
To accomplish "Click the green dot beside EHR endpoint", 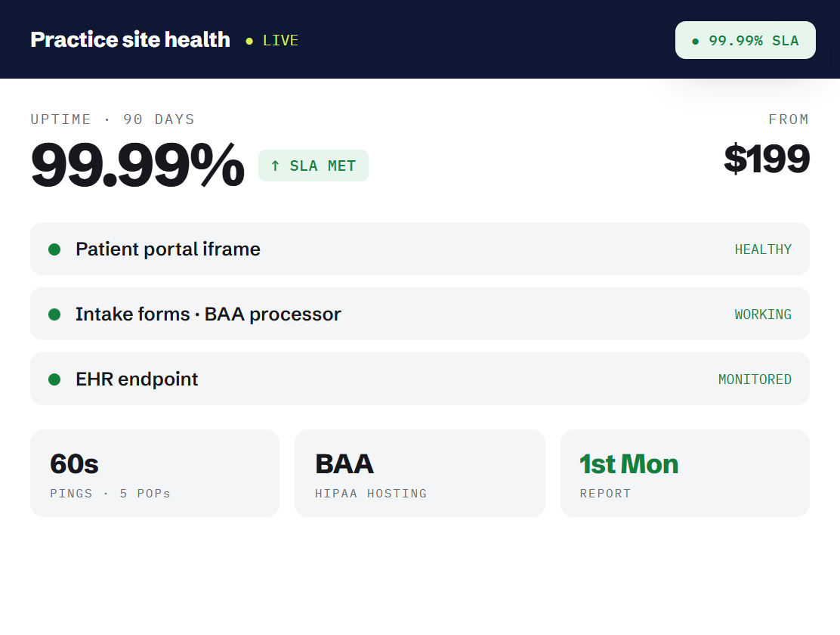I will coord(54,379).
